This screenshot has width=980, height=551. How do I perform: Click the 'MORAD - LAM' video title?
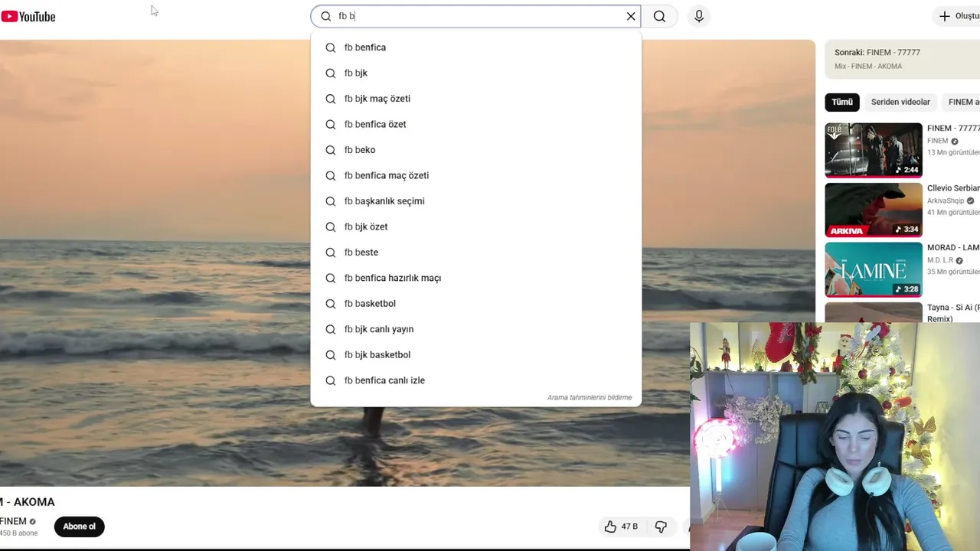coord(953,248)
